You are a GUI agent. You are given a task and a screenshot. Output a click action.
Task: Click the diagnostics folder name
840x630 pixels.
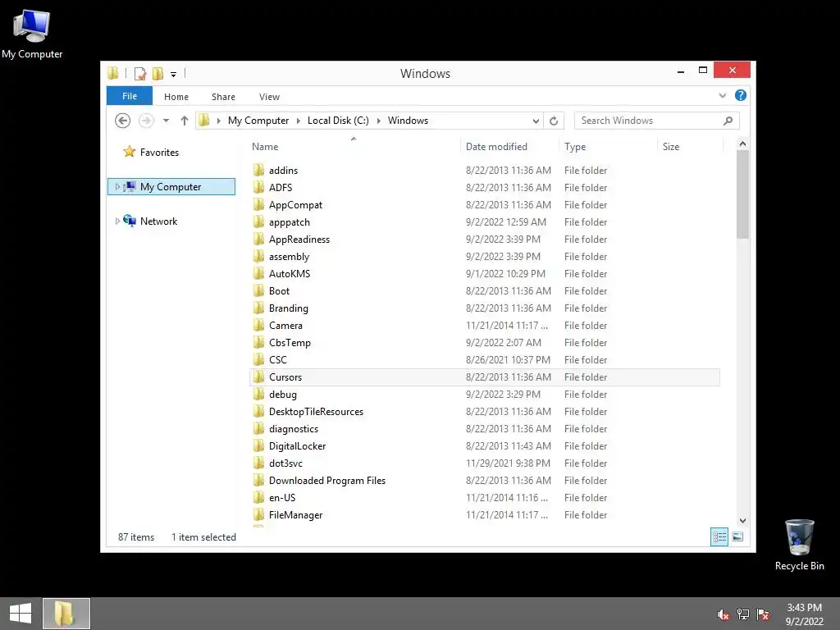point(294,428)
